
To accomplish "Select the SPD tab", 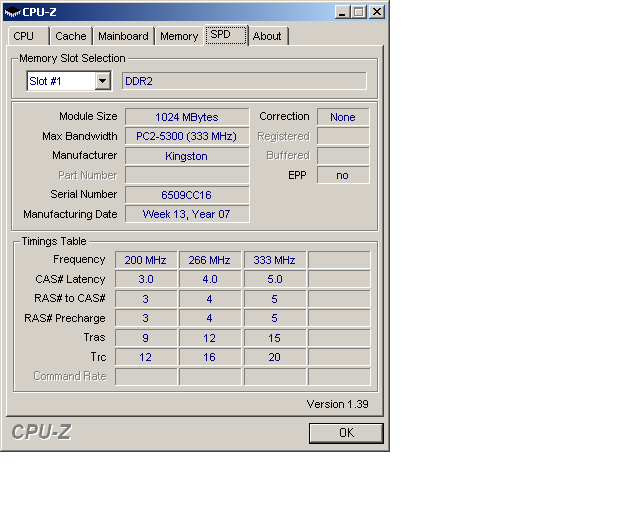I will 221,35.
